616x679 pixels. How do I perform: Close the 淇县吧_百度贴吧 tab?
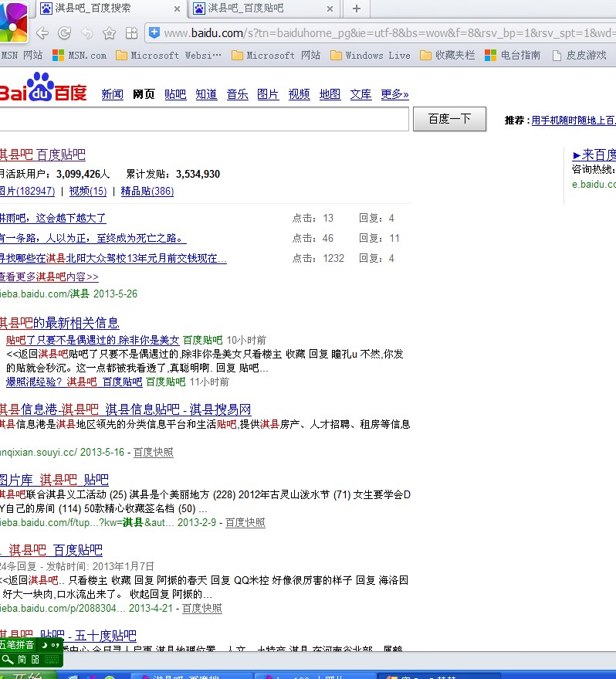[x=330, y=8]
